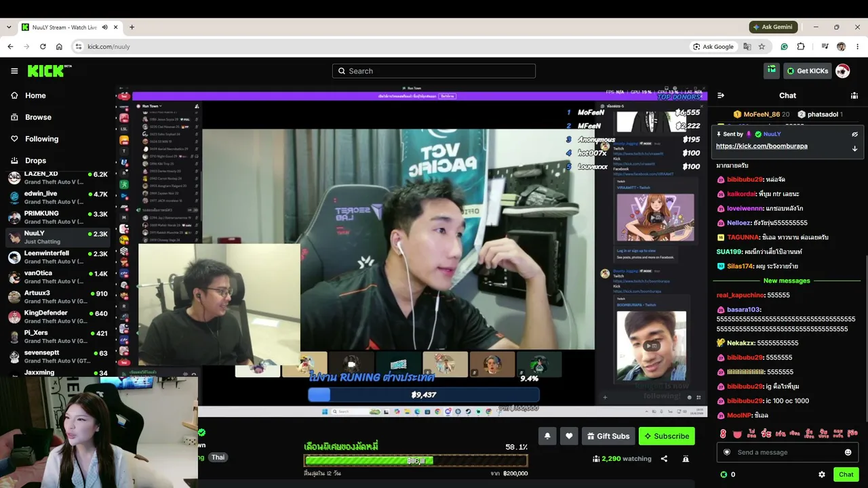Click the search box on Kick
868x488 pixels.
[434, 71]
